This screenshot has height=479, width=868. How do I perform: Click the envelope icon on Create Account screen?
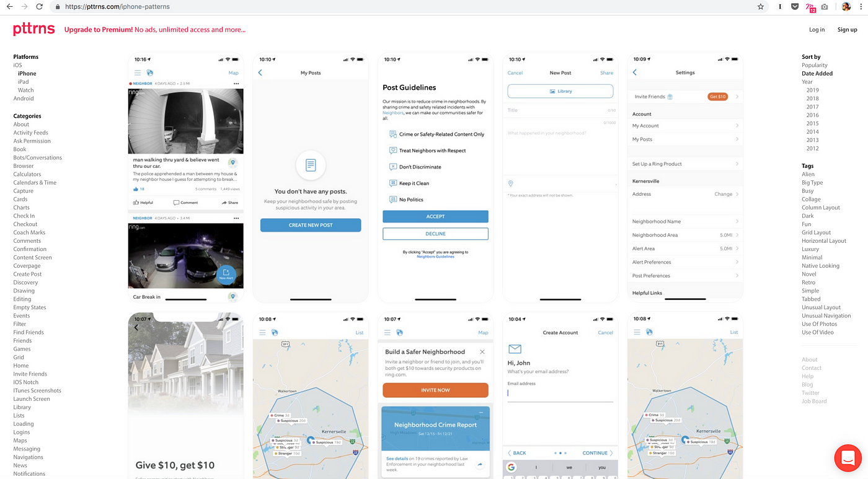point(515,349)
